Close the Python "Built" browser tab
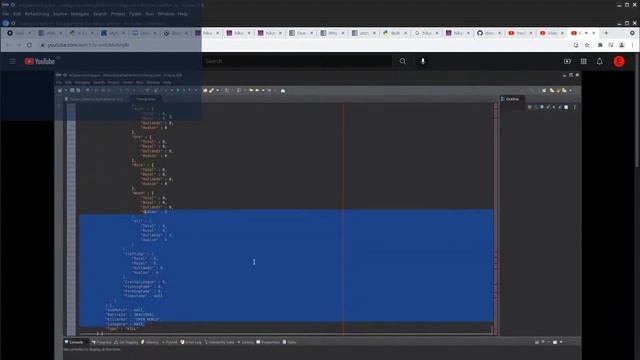 [406, 33]
